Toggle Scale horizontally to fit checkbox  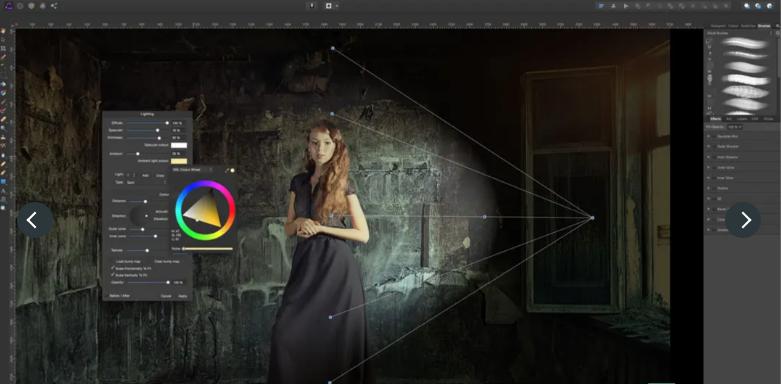pos(113,268)
